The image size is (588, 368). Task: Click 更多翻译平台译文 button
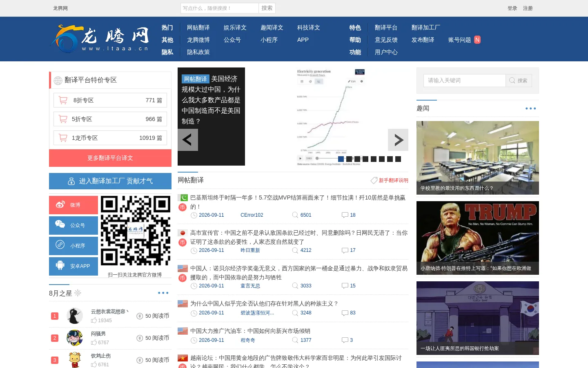pyautogui.click(x=110, y=158)
